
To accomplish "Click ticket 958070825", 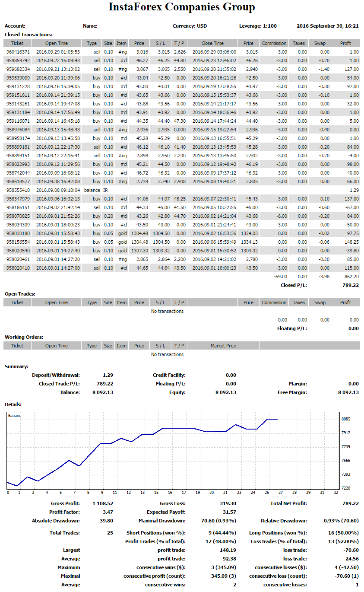I will pyautogui.click(x=18, y=216).
